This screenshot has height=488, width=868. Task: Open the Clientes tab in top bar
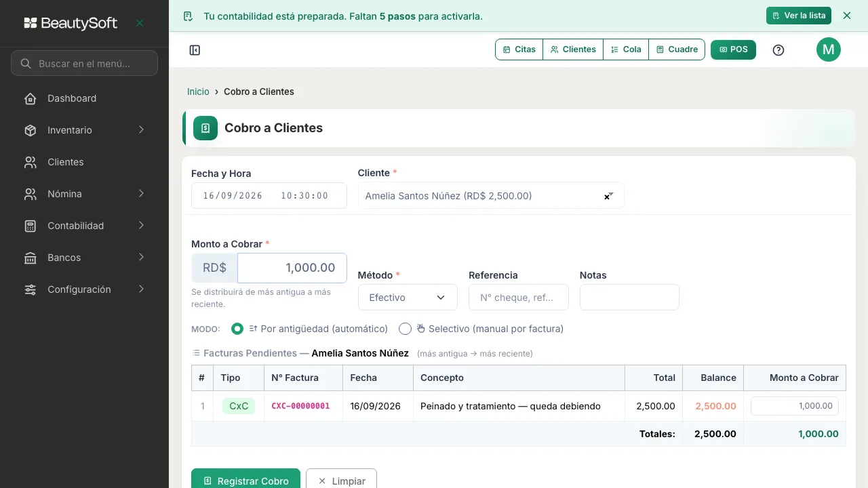(x=573, y=49)
